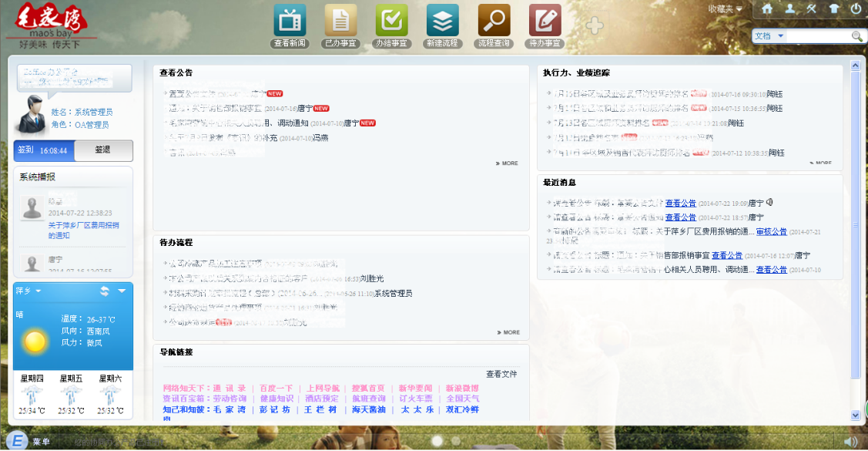Open 上网导航 navigation link
868x451 pixels.
[323, 389]
